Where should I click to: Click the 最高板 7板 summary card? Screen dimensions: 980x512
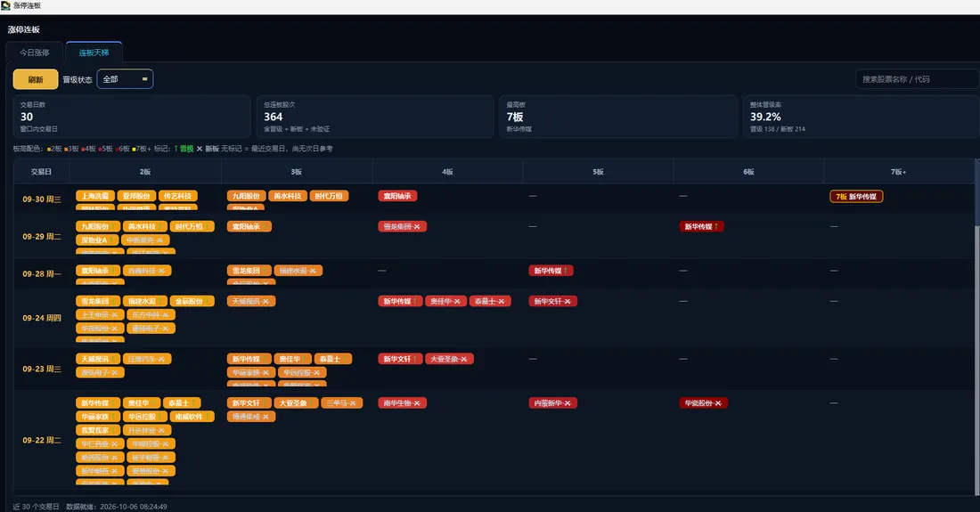618,117
